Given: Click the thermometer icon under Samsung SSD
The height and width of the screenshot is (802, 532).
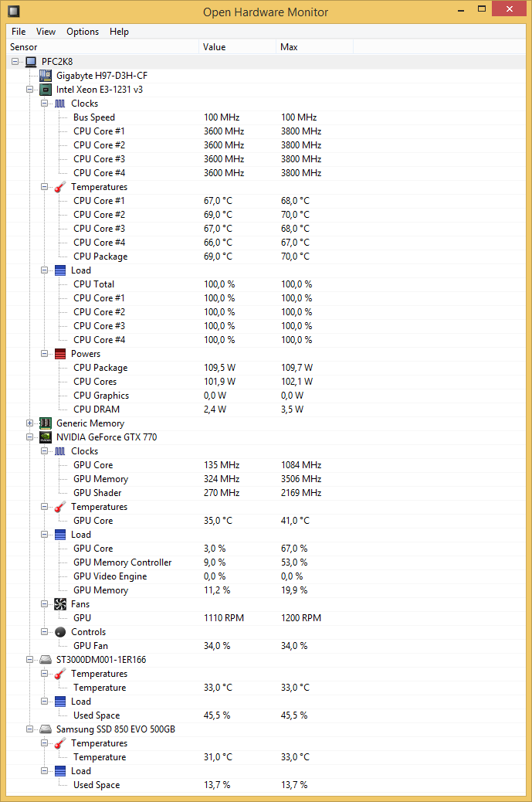Looking at the screenshot, I should point(59,744).
